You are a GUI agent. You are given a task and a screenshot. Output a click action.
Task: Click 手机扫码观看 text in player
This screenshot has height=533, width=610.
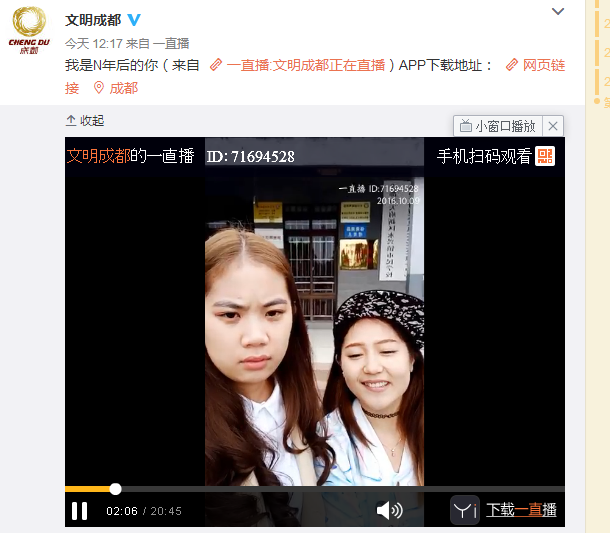(x=484, y=156)
